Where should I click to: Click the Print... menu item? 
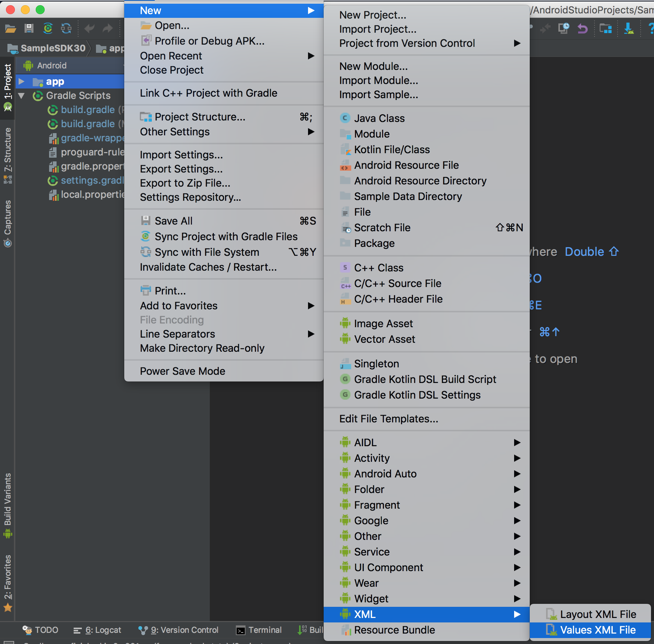tap(224, 291)
